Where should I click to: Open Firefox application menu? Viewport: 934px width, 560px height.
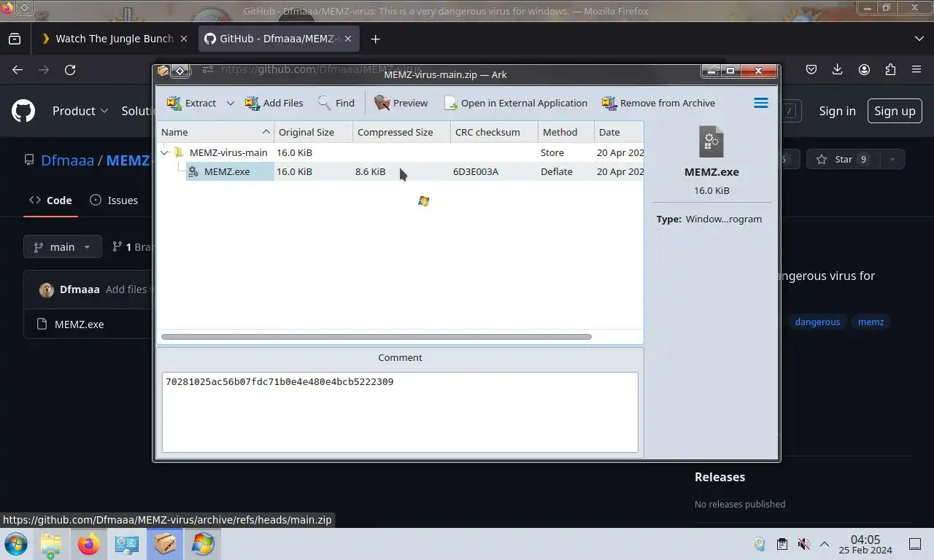click(916, 69)
